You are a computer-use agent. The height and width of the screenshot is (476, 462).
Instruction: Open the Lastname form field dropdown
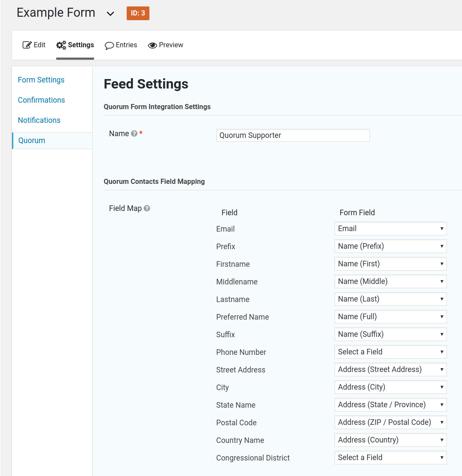coord(390,299)
